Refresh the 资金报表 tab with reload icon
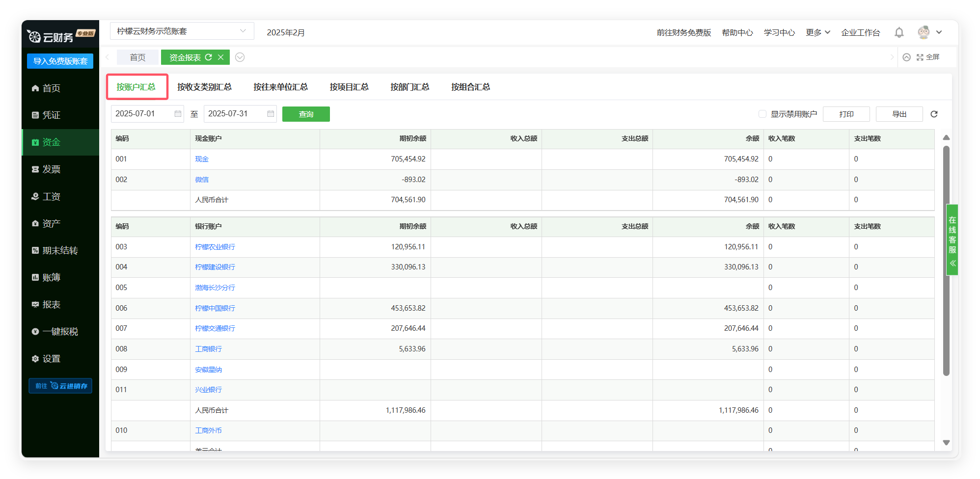This screenshot has width=980, height=479. (x=209, y=57)
